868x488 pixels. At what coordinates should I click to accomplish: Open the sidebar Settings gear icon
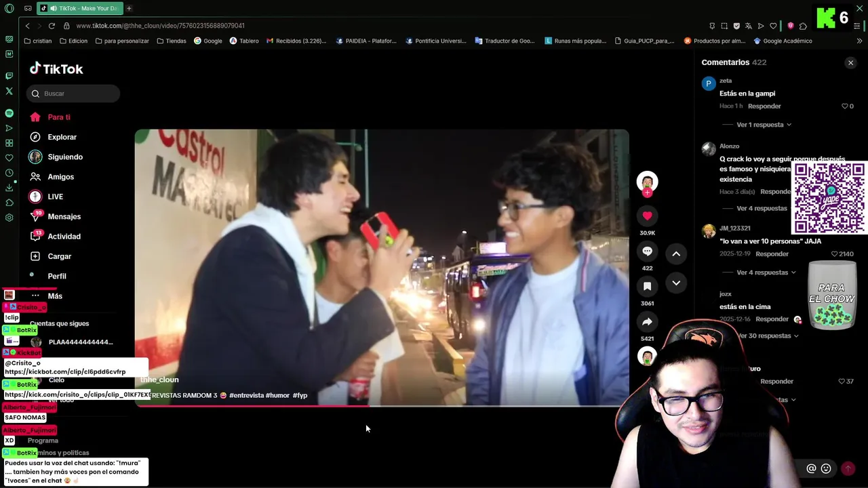point(9,218)
